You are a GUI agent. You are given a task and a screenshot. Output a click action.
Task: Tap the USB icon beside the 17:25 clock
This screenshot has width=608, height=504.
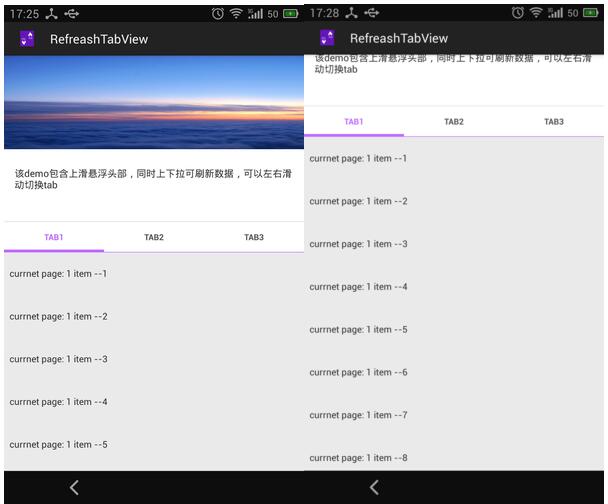(x=70, y=14)
